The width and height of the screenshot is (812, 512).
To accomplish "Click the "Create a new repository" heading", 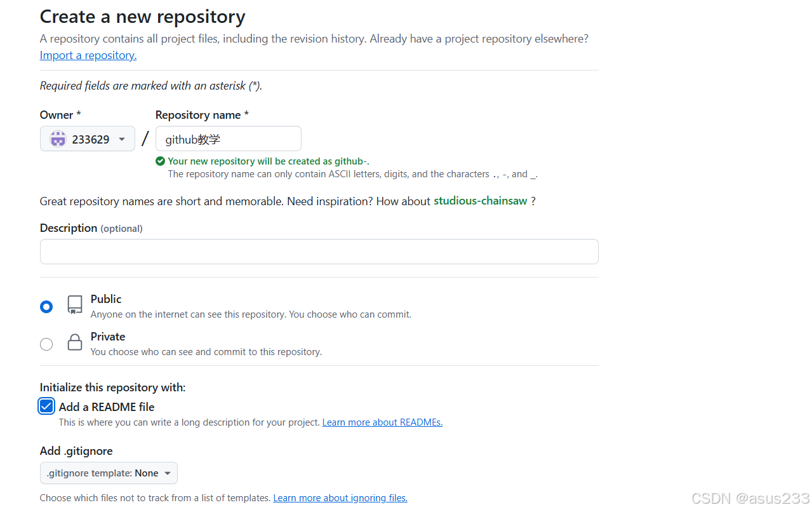I will (x=143, y=17).
